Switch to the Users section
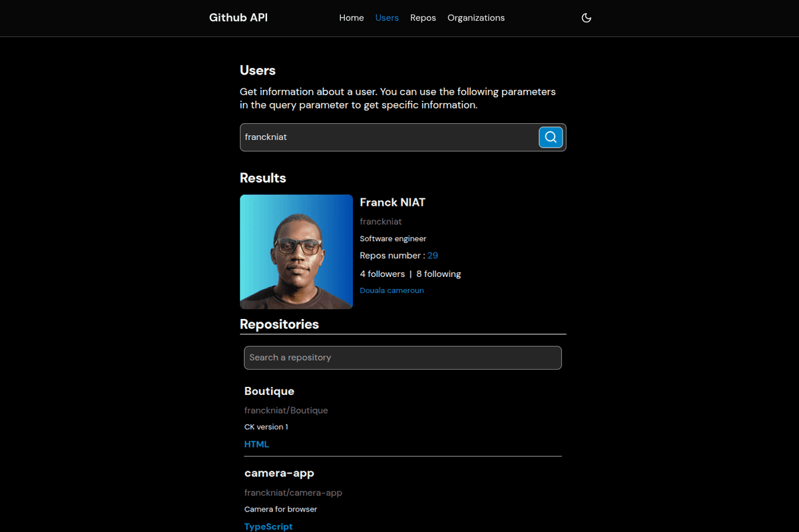The height and width of the screenshot is (532, 799). pyautogui.click(x=387, y=18)
